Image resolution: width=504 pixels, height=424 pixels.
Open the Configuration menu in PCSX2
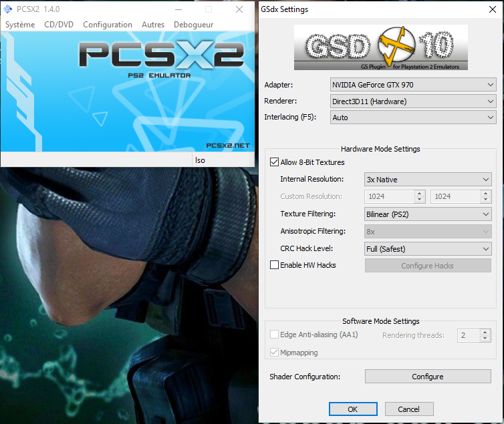pyautogui.click(x=108, y=25)
